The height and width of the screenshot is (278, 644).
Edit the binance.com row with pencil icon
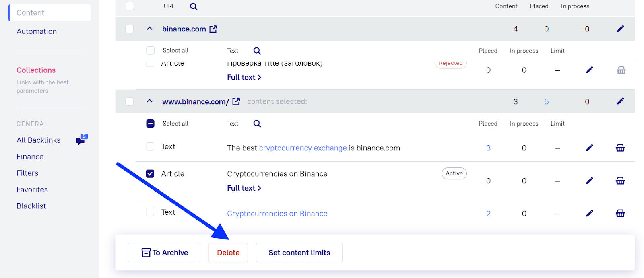[x=620, y=29]
